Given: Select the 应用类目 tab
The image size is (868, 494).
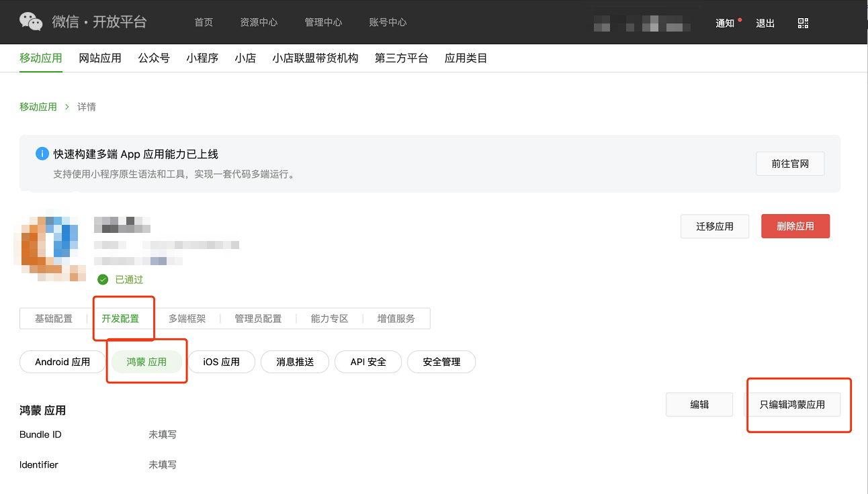Looking at the screenshot, I should [466, 58].
